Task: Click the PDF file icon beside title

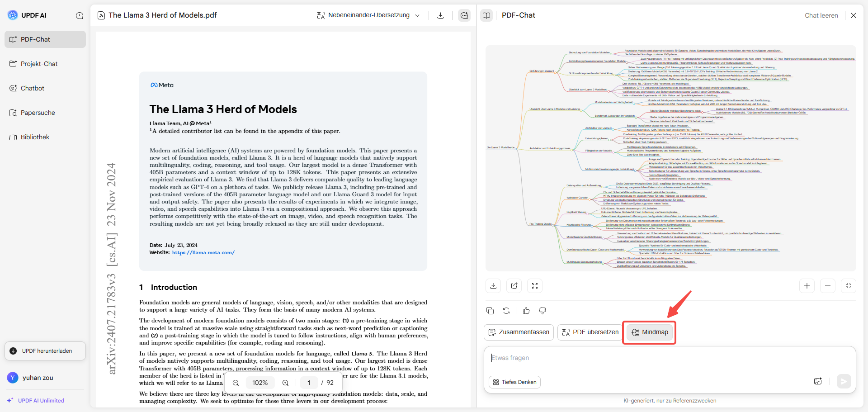Action: pos(101,15)
